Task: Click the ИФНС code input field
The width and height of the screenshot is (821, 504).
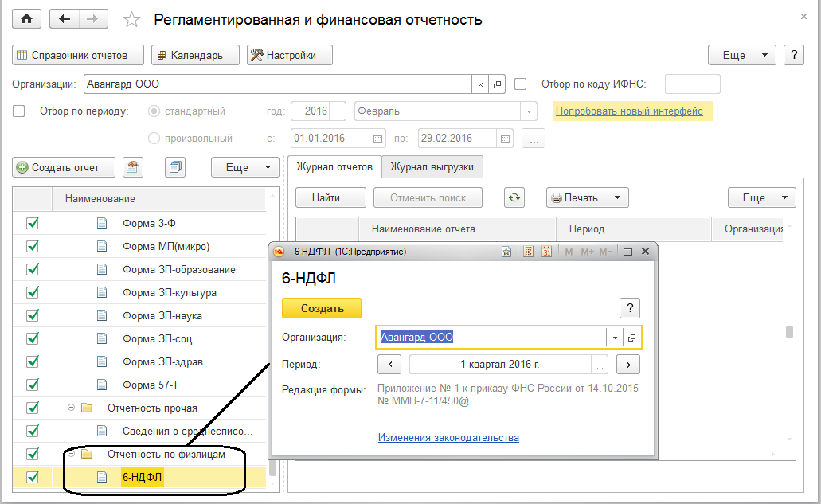Action: click(692, 84)
